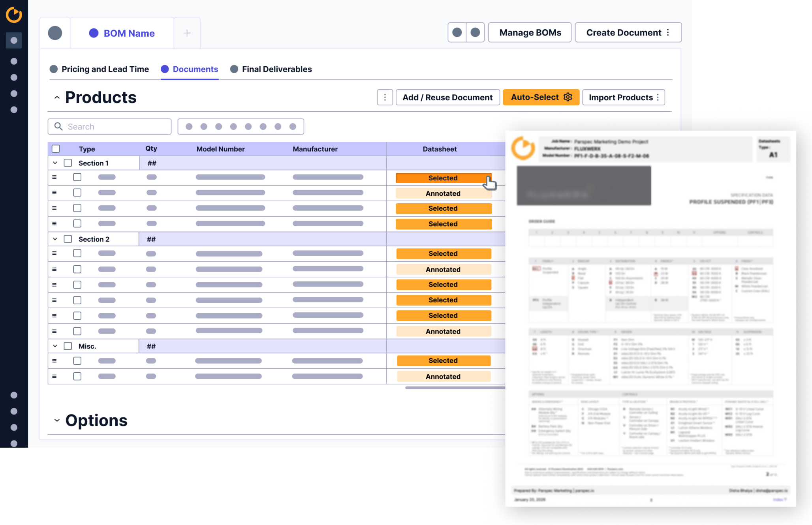The width and height of the screenshot is (812, 525).
Task: Click the Manage BOMs button
Action: pyautogui.click(x=530, y=32)
